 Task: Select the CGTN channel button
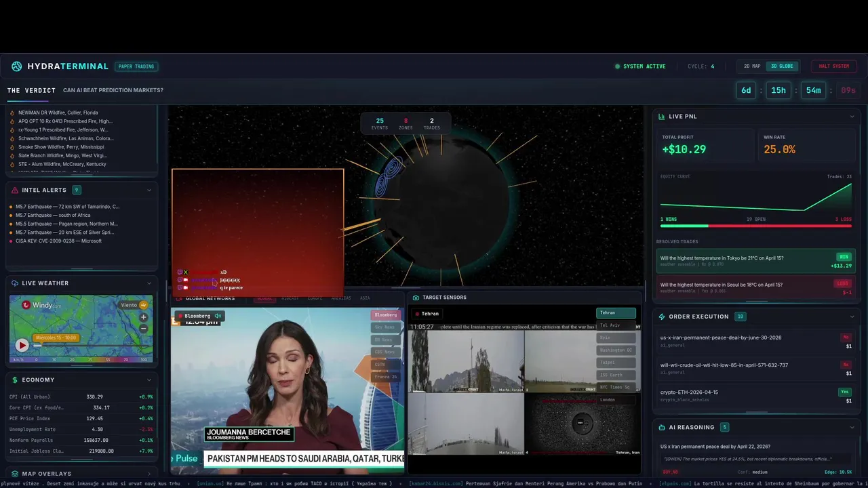tap(386, 365)
